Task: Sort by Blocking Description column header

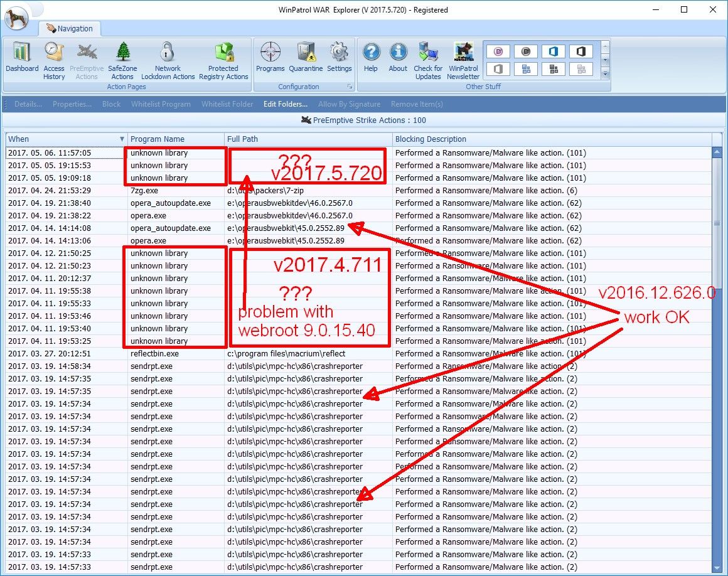Action: (552, 139)
